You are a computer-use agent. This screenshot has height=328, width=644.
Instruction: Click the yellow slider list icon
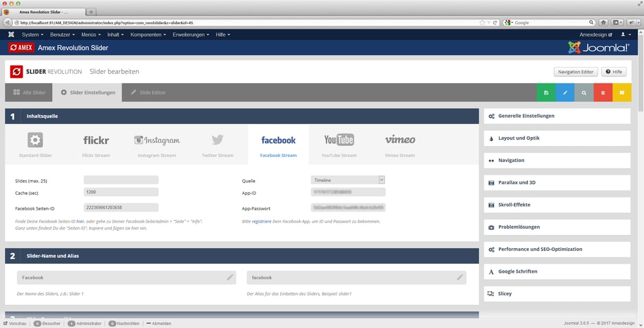(x=622, y=93)
